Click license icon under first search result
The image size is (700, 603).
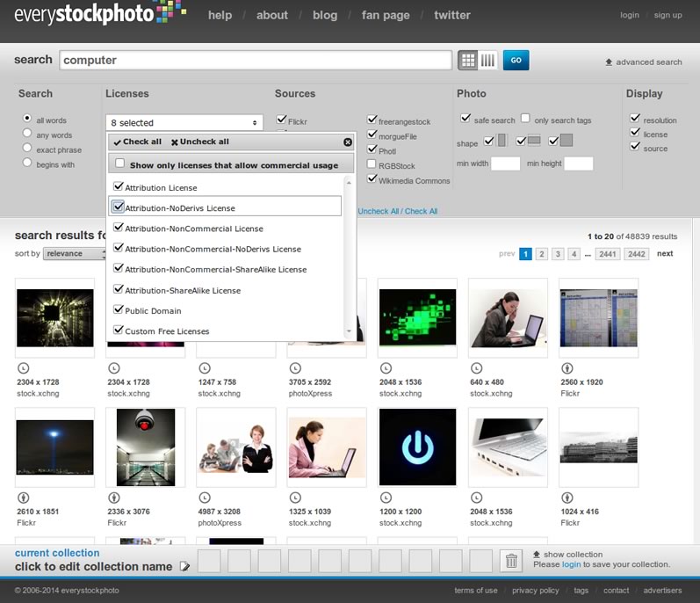(x=23, y=369)
